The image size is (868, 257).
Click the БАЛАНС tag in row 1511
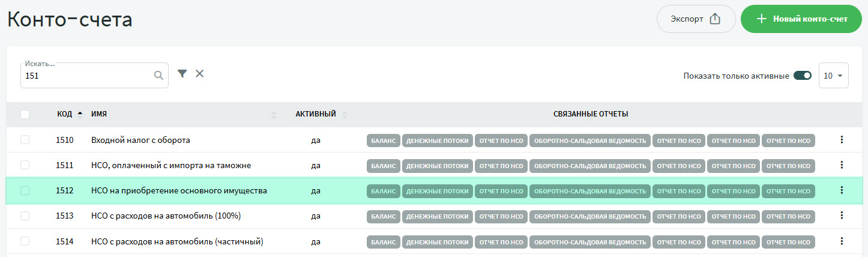(383, 165)
